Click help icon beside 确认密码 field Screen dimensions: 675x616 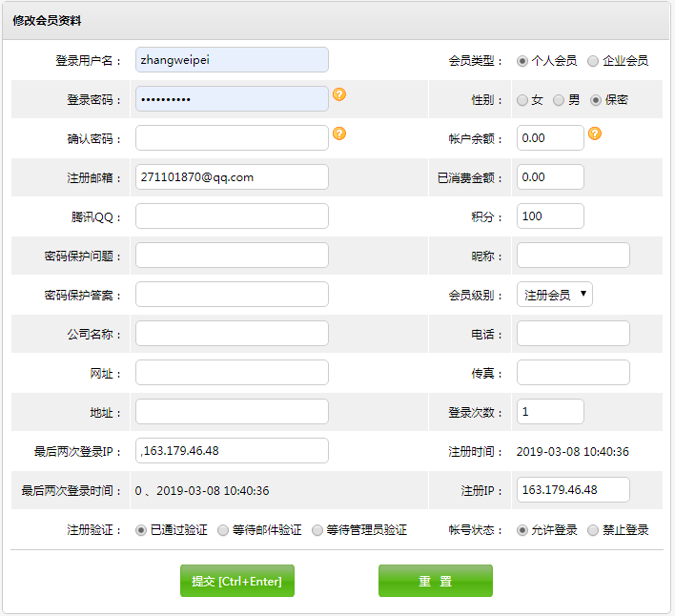[339, 133]
